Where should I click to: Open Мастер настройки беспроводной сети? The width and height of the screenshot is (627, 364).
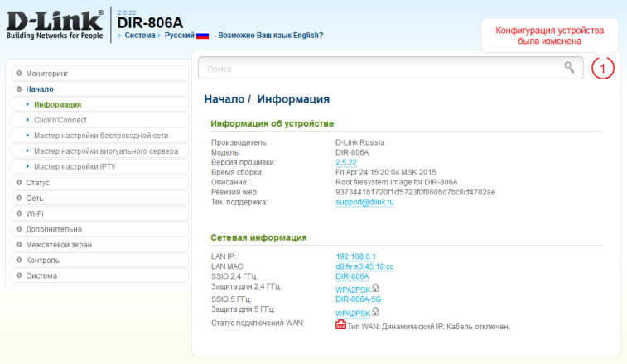coord(100,136)
